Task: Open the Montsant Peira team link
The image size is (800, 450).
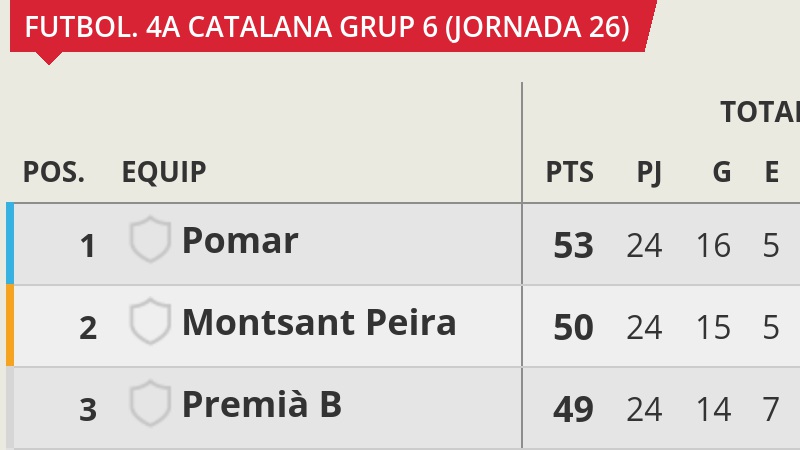Action: coord(319,322)
